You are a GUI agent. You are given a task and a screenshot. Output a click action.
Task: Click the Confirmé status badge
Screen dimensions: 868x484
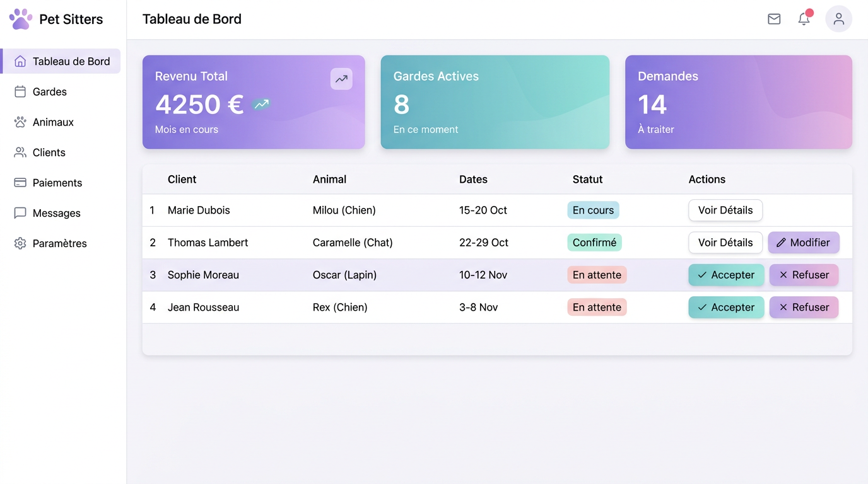point(594,242)
